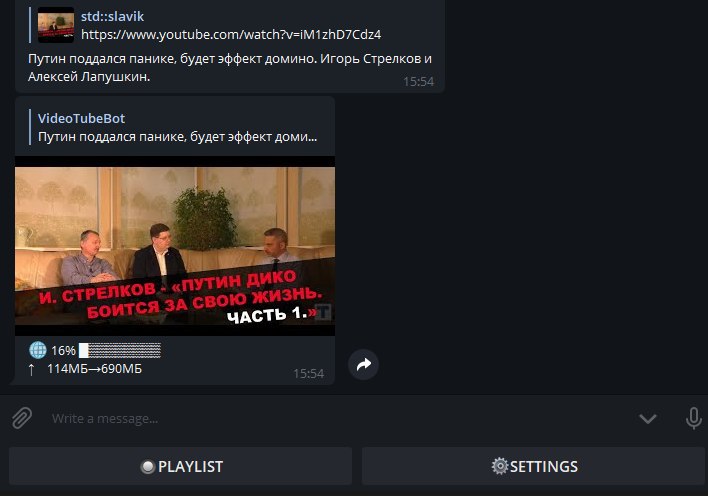Click the 15:54 timestamp on the std::slavik message
The image size is (708, 496).
click(418, 81)
